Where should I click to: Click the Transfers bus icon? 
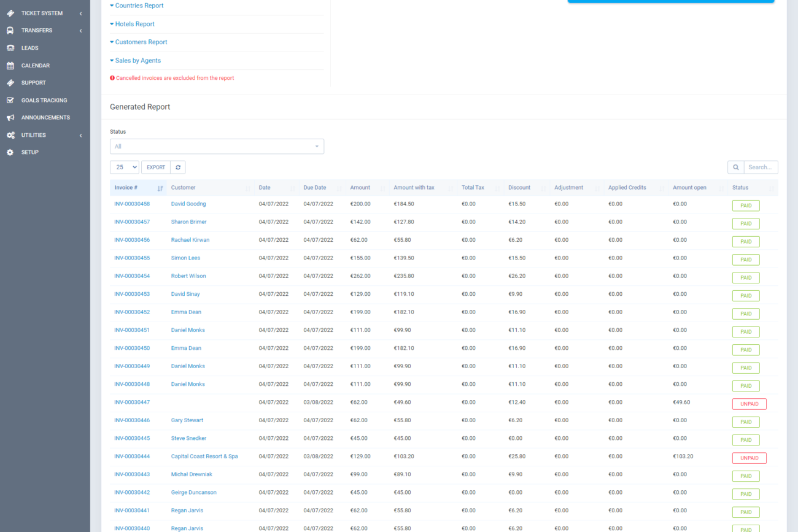click(x=10, y=31)
